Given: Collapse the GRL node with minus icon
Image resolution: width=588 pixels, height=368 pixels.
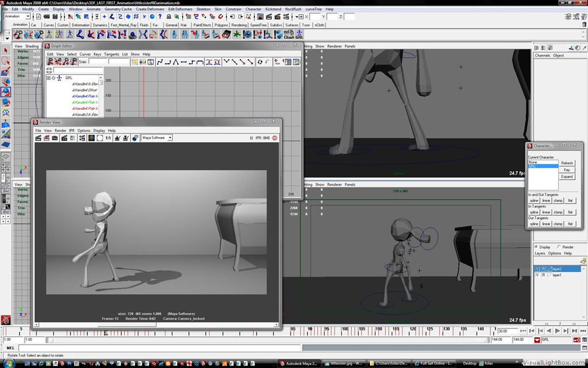Looking at the screenshot, I should 53,78.
